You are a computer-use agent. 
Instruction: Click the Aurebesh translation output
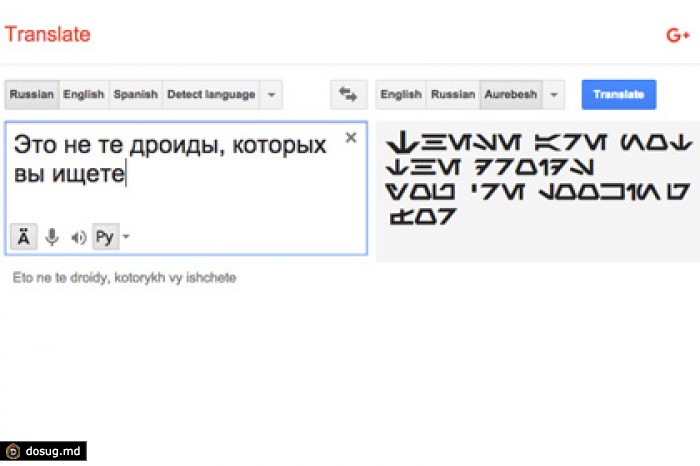point(539,179)
